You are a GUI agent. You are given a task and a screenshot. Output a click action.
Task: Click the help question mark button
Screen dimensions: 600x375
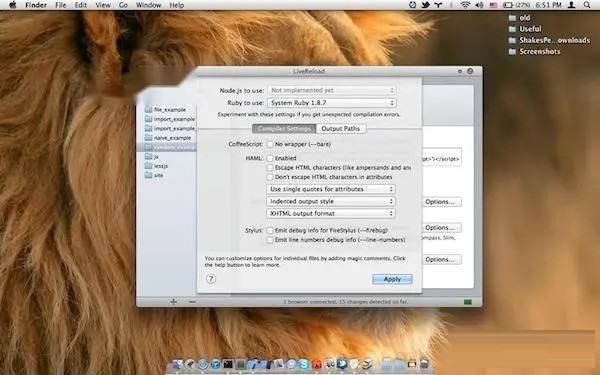coord(211,279)
